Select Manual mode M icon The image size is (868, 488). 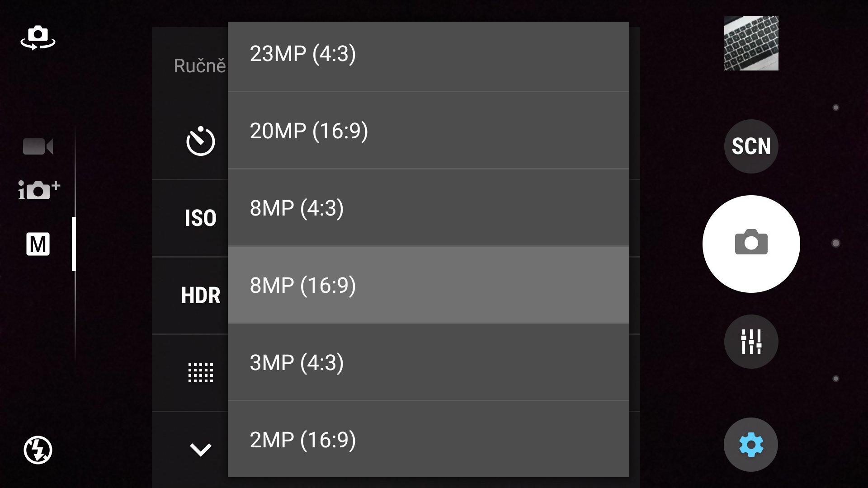tap(38, 244)
